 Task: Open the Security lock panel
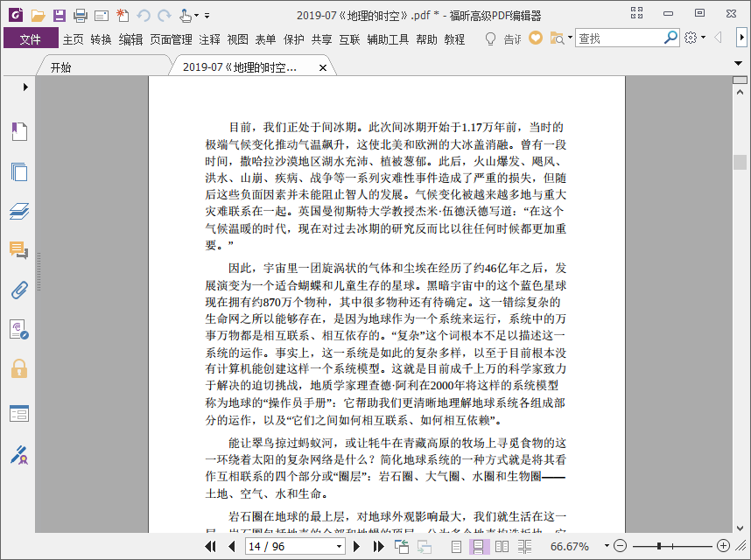19,369
